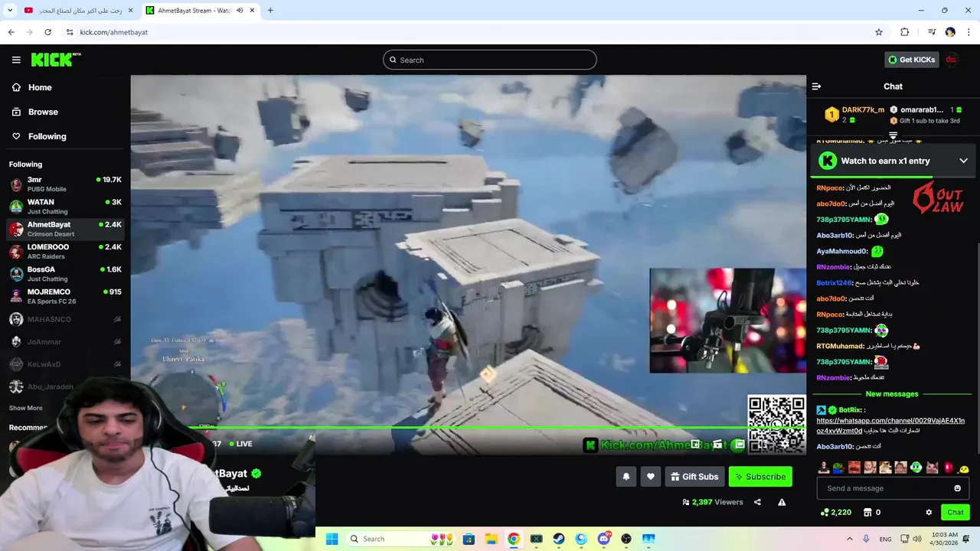
Task: Open Chrome extensions menu
Action: pos(904,32)
